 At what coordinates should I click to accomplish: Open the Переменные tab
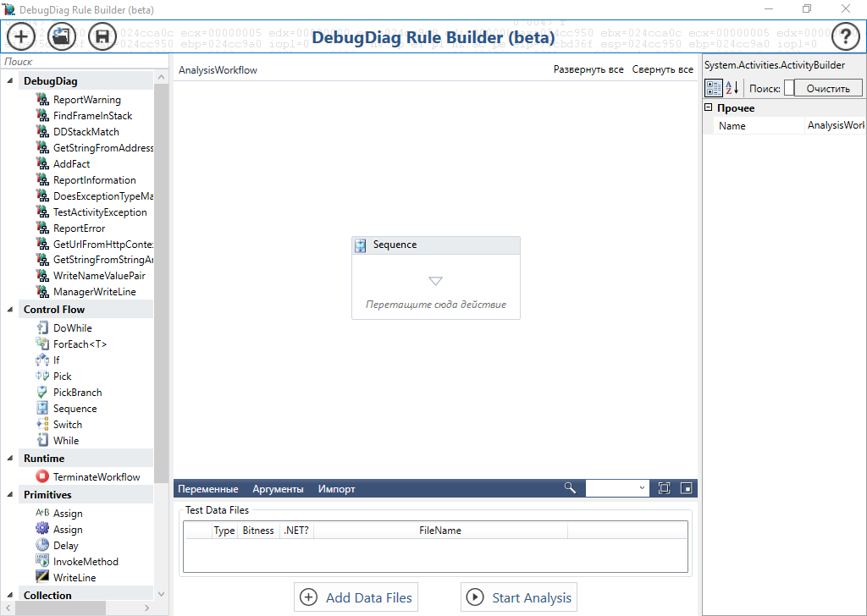208,489
